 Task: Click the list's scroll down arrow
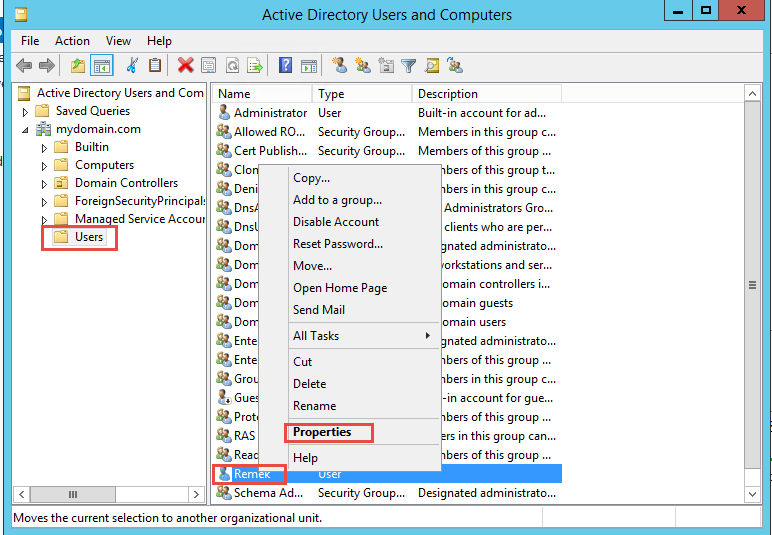click(752, 494)
